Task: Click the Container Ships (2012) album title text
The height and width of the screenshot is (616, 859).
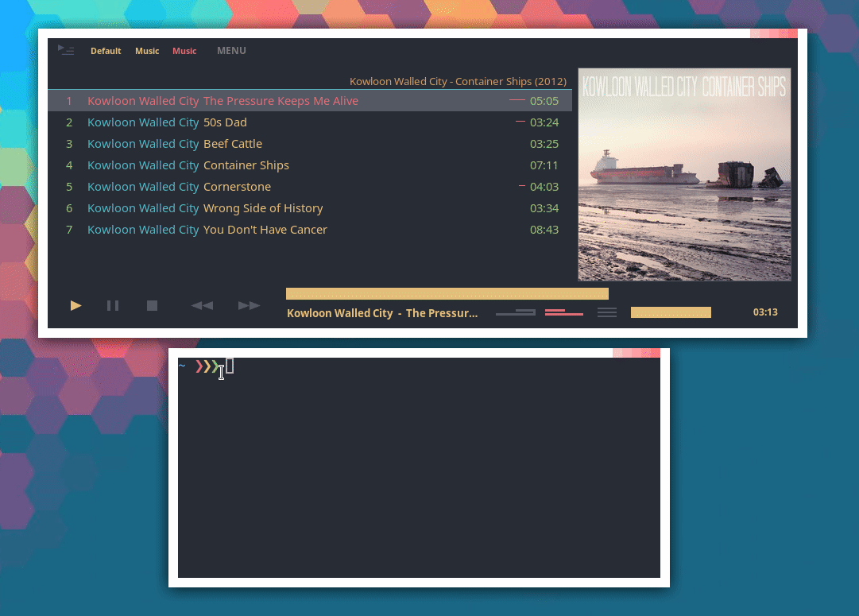Action: click(x=459, y=81)
